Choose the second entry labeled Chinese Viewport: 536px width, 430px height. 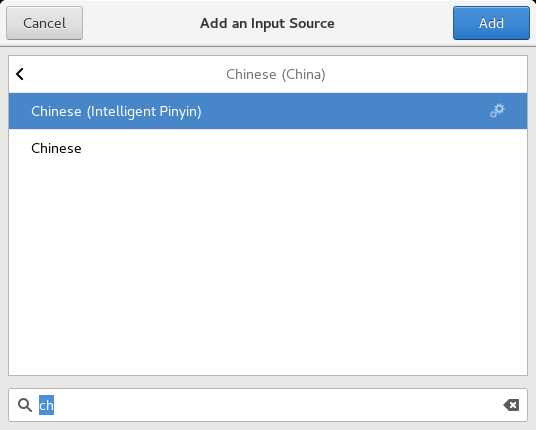point(268,148)
